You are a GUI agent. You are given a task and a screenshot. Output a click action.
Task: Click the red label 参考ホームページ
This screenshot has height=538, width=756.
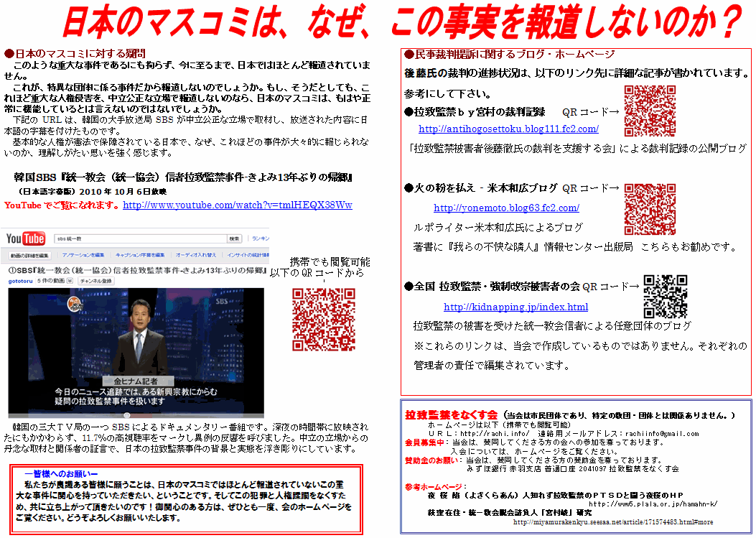[434, 487]
